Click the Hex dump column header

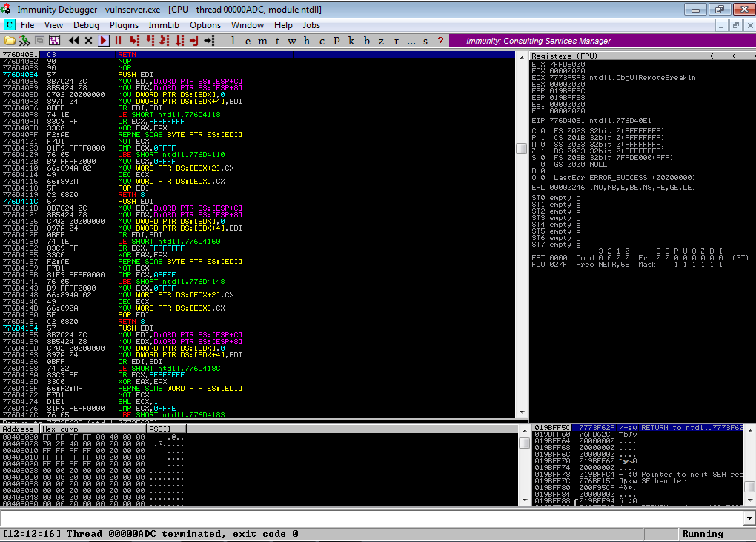[x=93, y=429]
